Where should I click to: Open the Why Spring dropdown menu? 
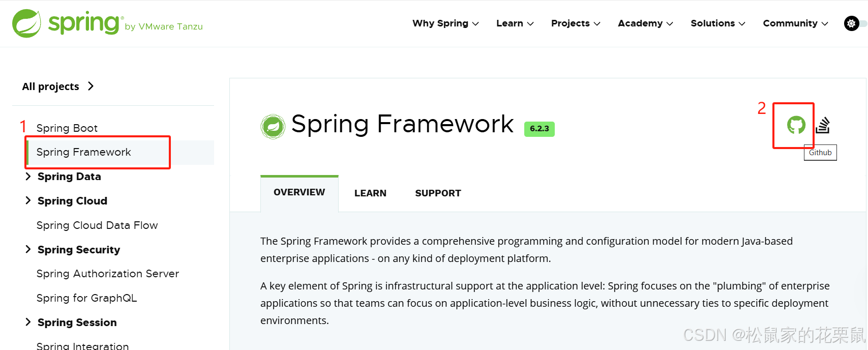click(445, 23)
